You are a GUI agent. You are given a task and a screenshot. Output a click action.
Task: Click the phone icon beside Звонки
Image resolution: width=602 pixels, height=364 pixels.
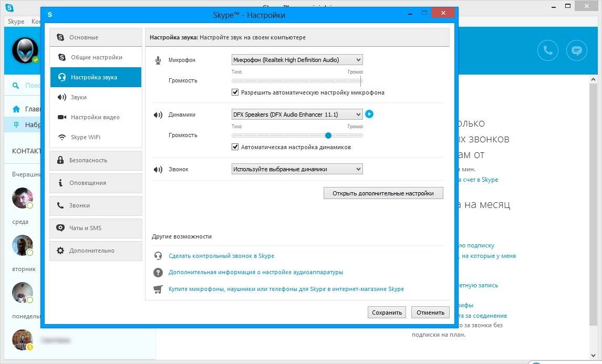[60, 205]
